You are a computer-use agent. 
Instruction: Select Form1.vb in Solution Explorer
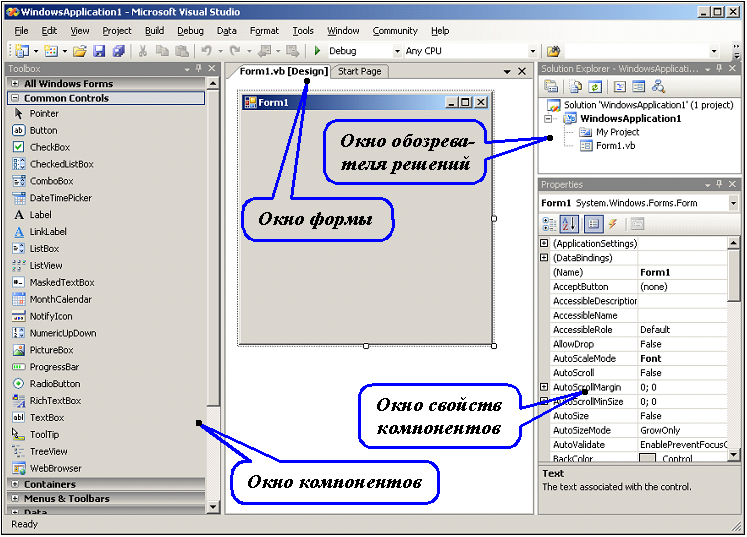616,146
